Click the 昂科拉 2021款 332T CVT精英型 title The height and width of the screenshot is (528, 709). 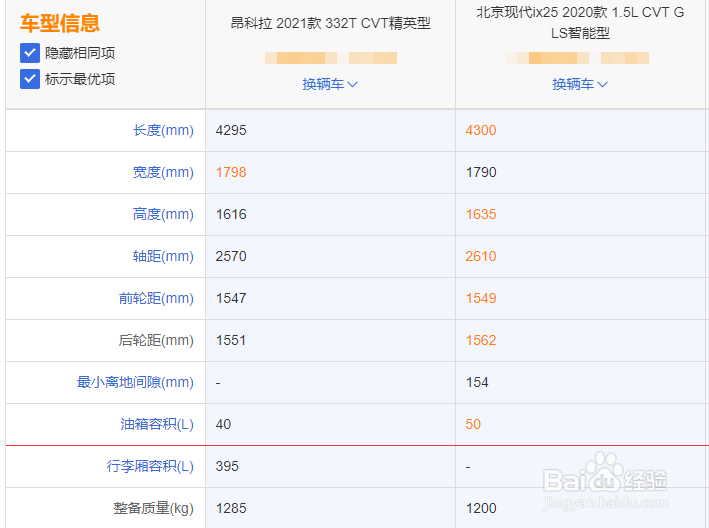pos(331,23)
